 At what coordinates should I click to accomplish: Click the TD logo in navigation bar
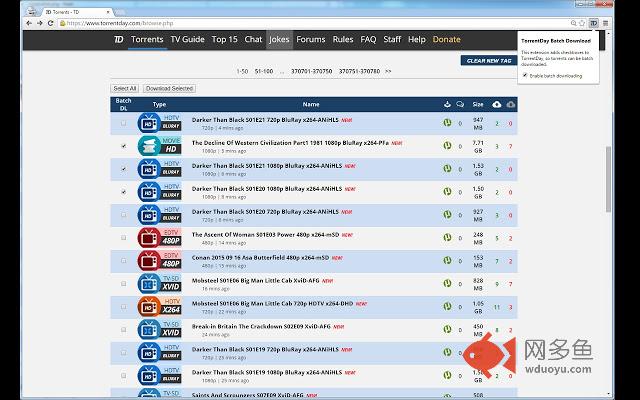click(118, 39)
